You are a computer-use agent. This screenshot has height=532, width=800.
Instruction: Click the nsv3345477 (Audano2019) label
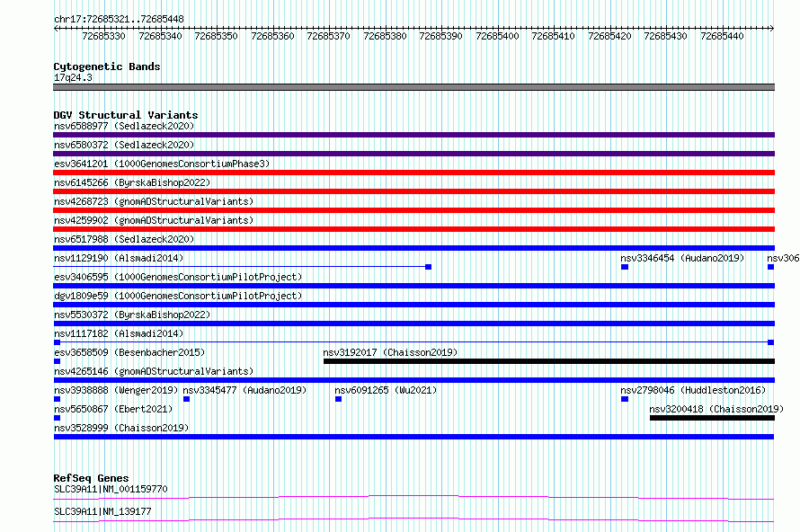click(244, 390)
